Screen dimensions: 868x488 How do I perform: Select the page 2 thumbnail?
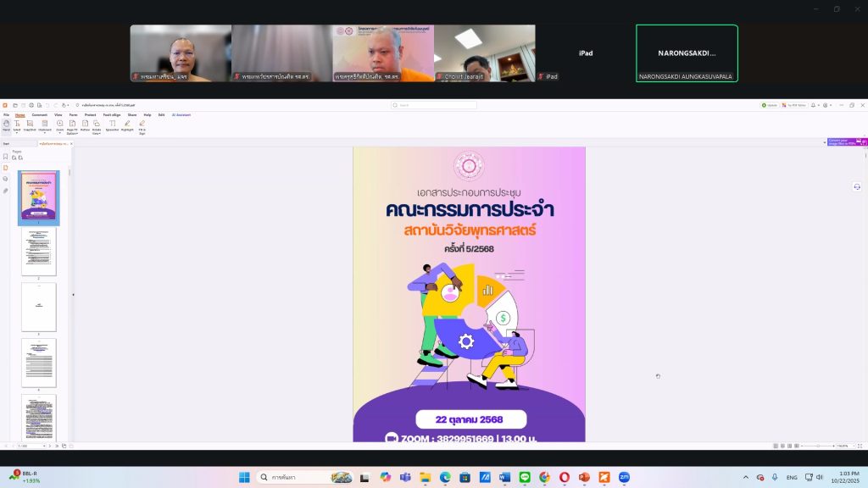pyautogui.click(x=39, y=251)
